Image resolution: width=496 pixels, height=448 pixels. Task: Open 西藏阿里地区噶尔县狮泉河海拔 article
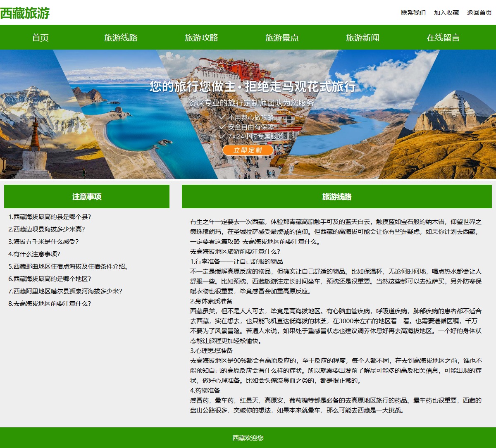[x=65, y=291]
